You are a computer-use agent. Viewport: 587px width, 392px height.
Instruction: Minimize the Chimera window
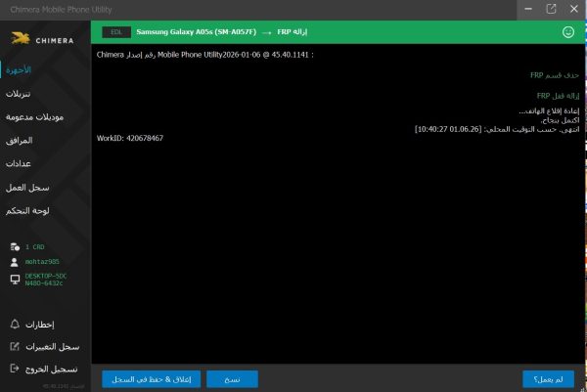point(528,9)
